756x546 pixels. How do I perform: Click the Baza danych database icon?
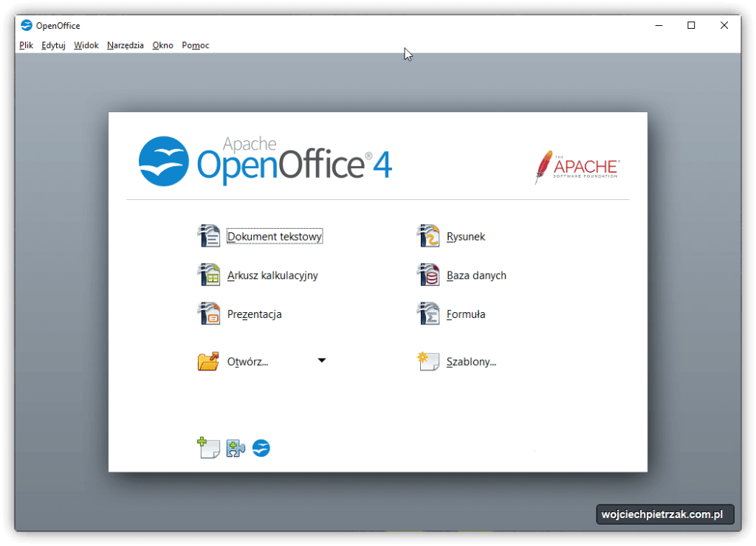[428, 275]
